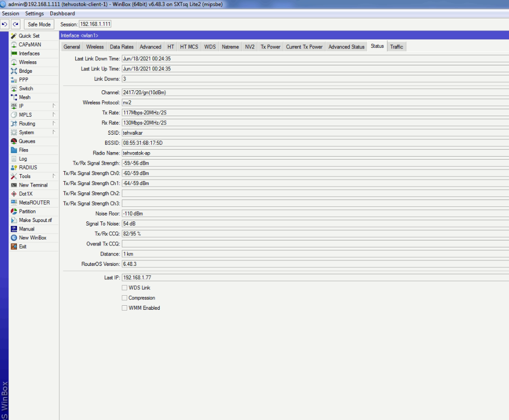Viewport: 509px width, 420px height.
Task: Click the Tx/Rx CCQ value 82/95 %
Action: 315,234
